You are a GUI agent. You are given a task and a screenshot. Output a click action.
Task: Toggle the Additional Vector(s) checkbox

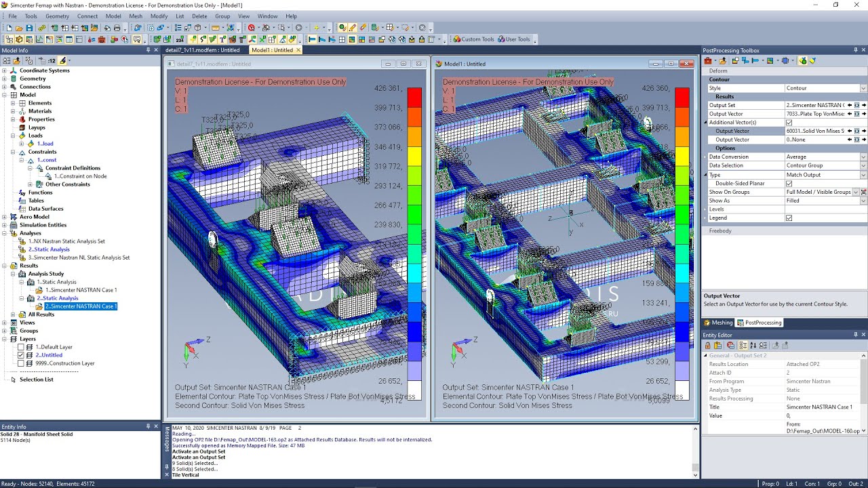(x=789, y=123)
